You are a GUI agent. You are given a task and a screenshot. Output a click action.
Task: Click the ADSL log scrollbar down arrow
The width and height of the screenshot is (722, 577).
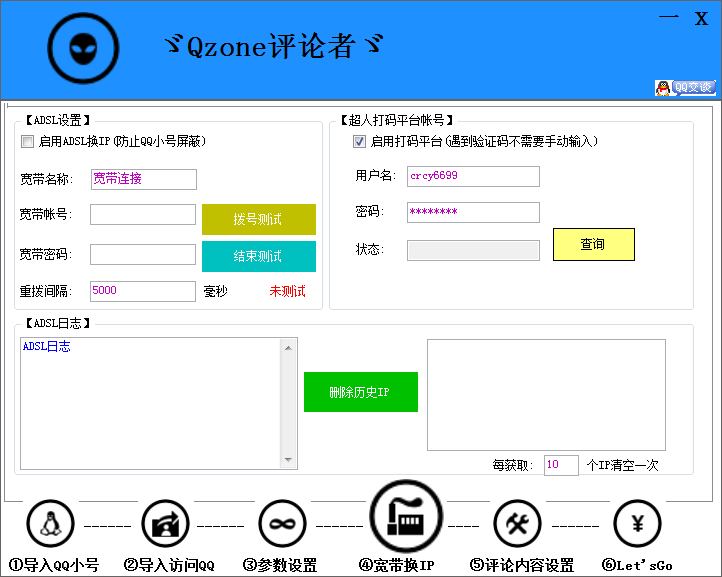(289, 460)
